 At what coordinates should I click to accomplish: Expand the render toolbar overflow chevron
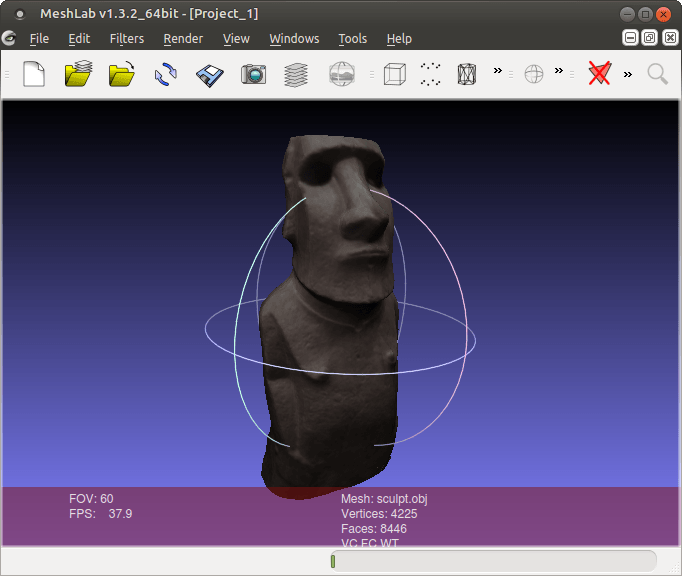498,72
